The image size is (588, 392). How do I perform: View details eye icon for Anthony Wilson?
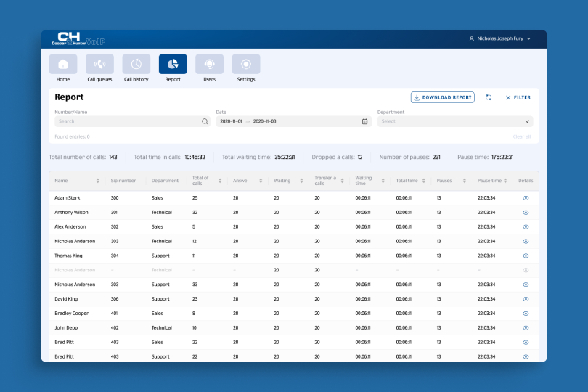point(526,213)
